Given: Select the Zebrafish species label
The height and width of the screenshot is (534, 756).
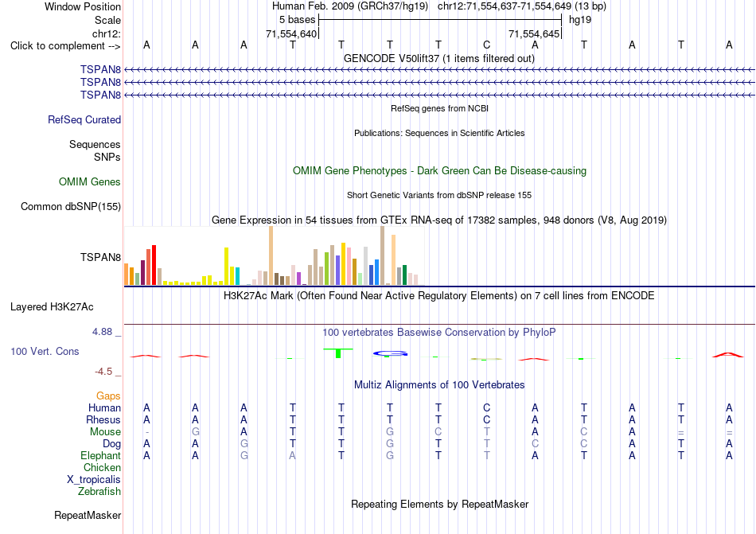Looking at the screenshot, I should 99,491.
